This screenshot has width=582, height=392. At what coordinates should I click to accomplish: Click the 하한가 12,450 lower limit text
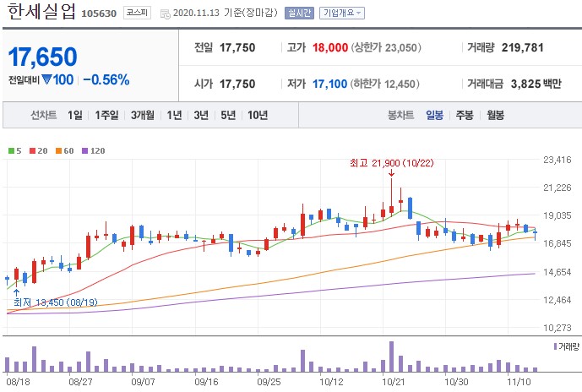click(x=384, y=84)
